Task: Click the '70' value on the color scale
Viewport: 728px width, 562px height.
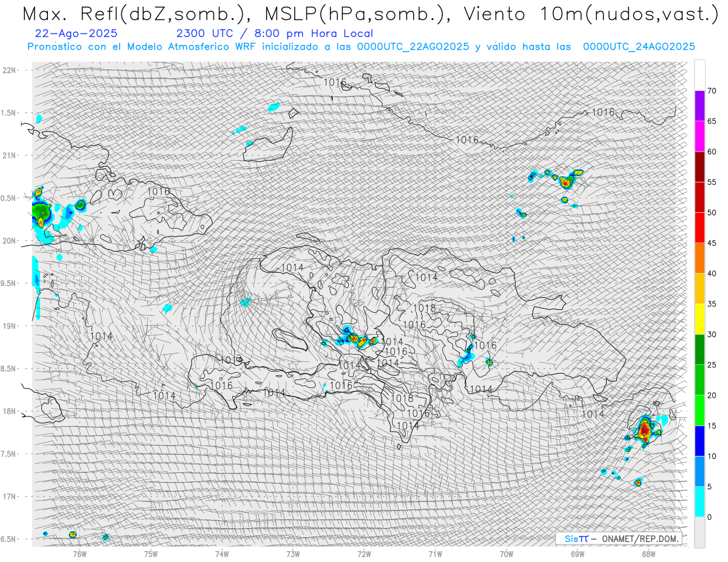Action: pyautogui.click(x=712, y=91)
